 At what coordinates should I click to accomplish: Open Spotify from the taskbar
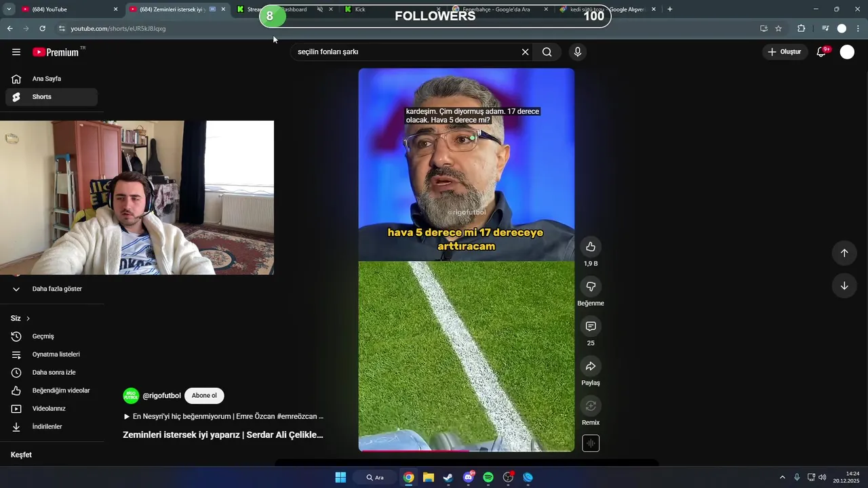point(488,477)
